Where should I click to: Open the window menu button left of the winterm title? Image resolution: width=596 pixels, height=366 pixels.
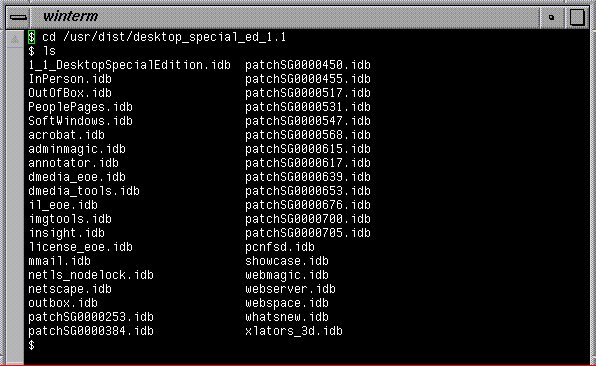(x=18, y=17)
